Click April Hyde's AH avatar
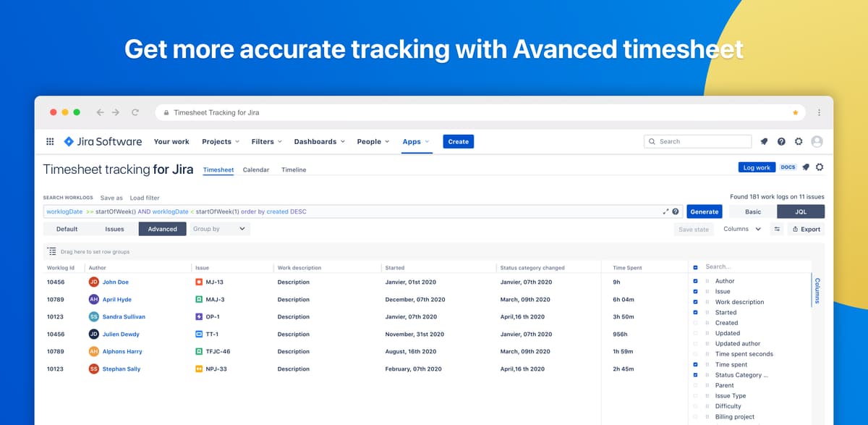868x425 pixels. 93,299
